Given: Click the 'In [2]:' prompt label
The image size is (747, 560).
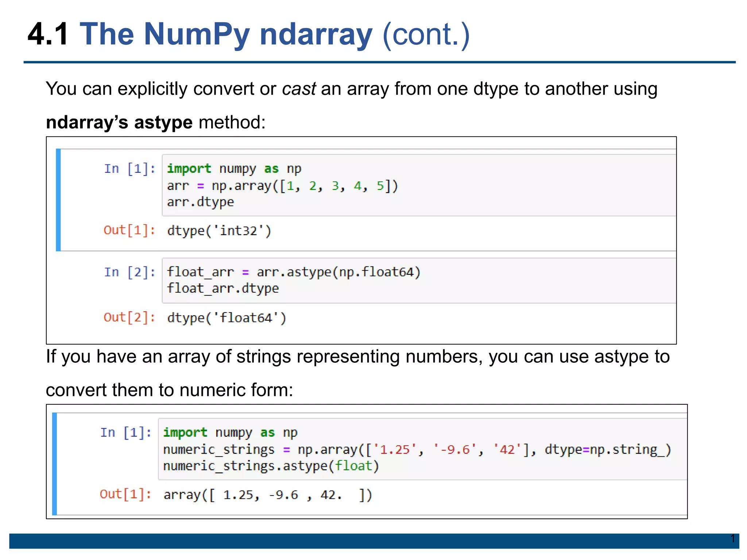Looking at the screenshot, I should [x=130, y=272].
